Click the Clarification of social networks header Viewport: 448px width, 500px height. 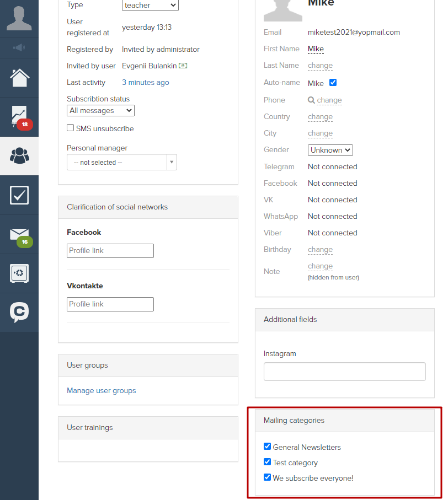[x=148, y=207]
